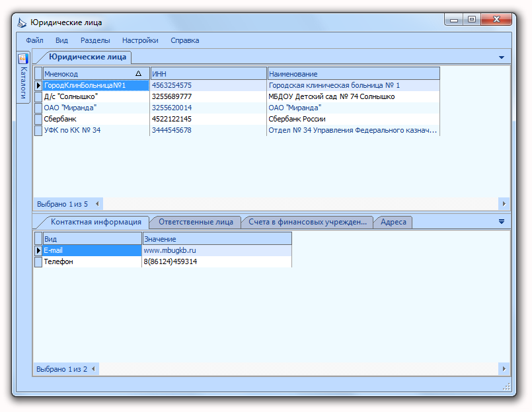532x412 pixels.
Task: Open the Разделы menu
Action: coord(95,40)
